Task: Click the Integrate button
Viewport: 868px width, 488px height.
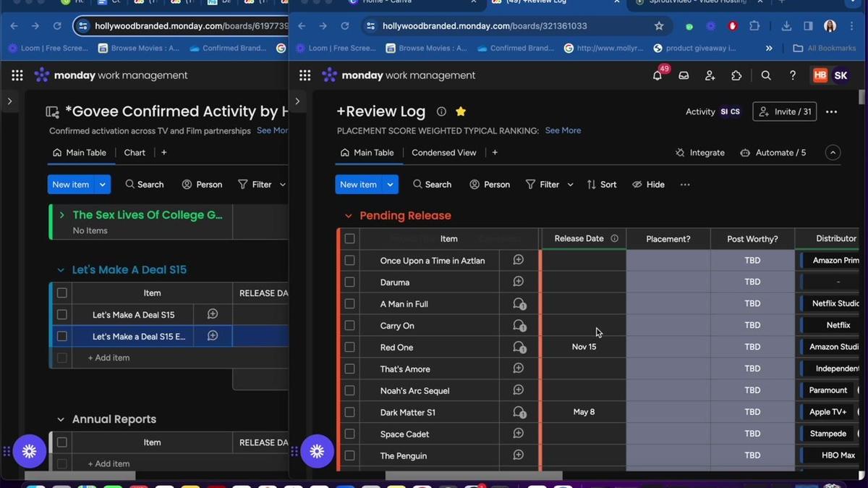Action: click(699, 153)
